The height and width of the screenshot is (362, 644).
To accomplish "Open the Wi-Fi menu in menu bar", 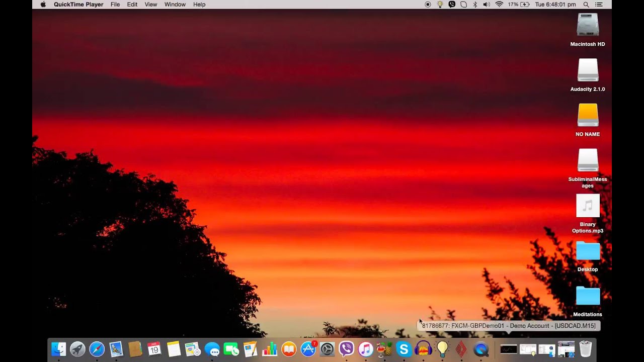I will pyautogui.click(x=499, y=5).
